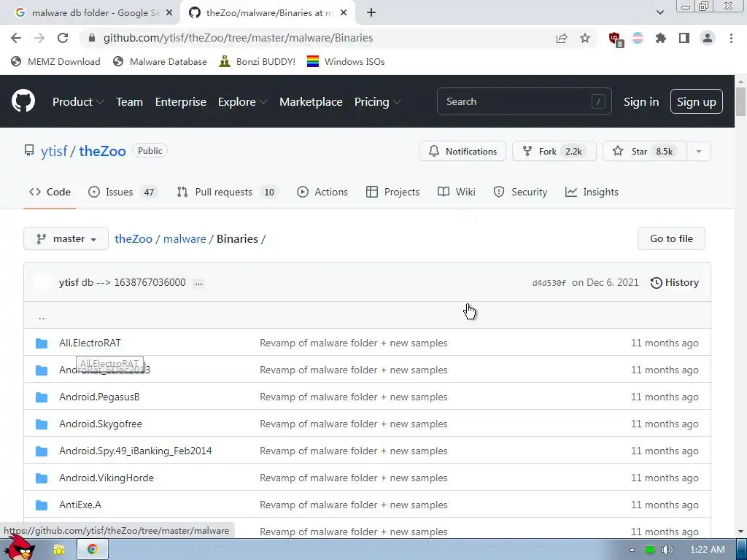Bookmark this page with the star icon

click(x=585, y=38)
